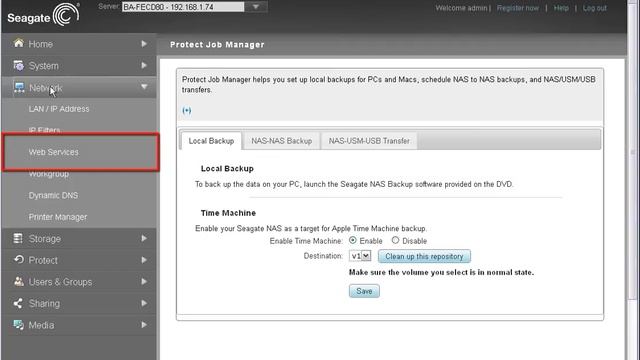Click the Protect Job Manager title
Viewport: 640px width, 360px height.
coord(217,44)
